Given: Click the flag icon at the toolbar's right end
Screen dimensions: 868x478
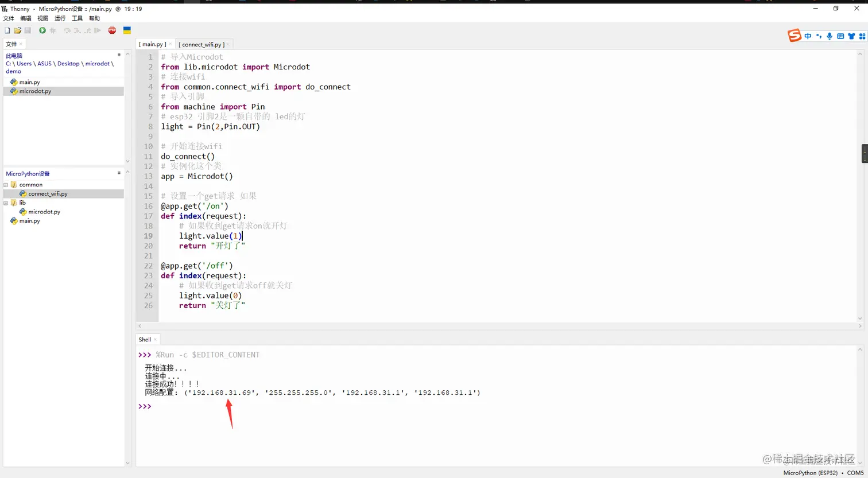Looking at the screenshot, I should coord(127,30).
